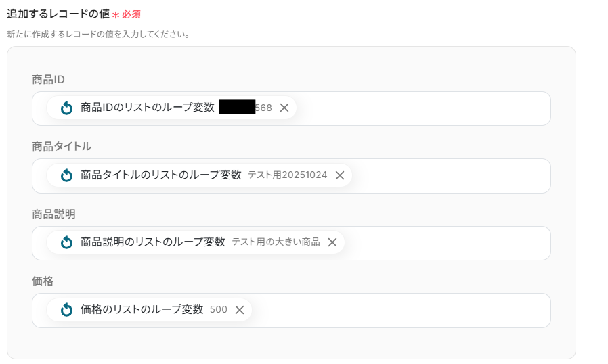Select the 商品タイトルのリストのループ変数 chip text
Screen dimensions: 608x364
(160, 175)
